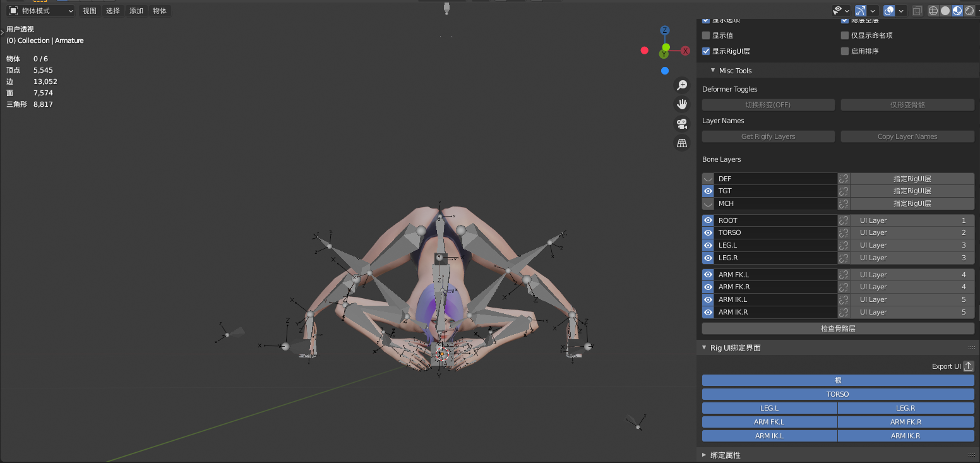Click the Export UI upload icon
This screenshot has height=463, width=980.
(x=968, y=366)
